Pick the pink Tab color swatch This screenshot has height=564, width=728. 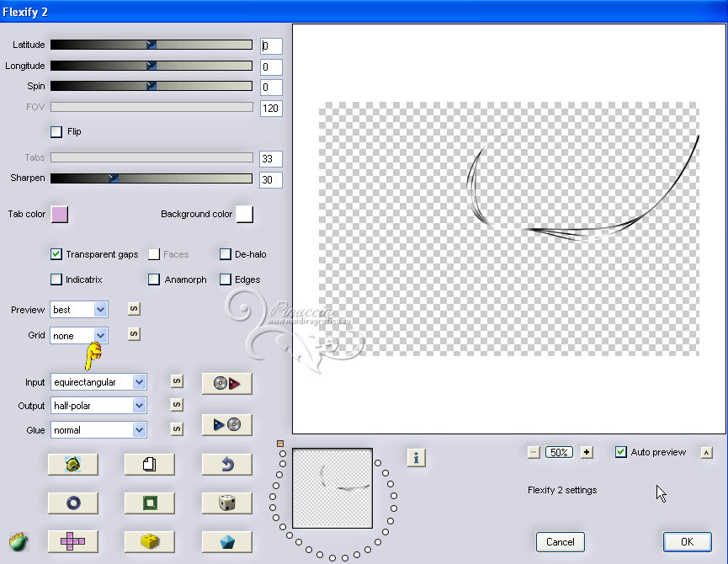pyautogui.click(x=60, y=215)
